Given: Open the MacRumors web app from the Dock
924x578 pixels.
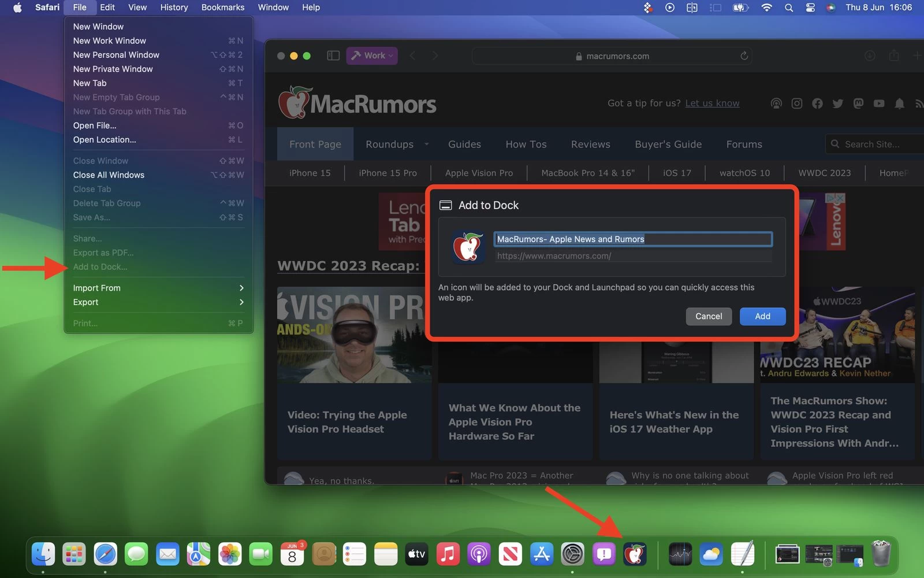Looking at the screenshot, I should [x=635, y=553].
